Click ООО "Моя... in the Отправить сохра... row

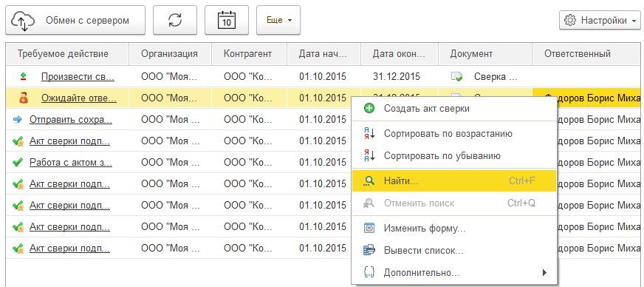[170, 120]
